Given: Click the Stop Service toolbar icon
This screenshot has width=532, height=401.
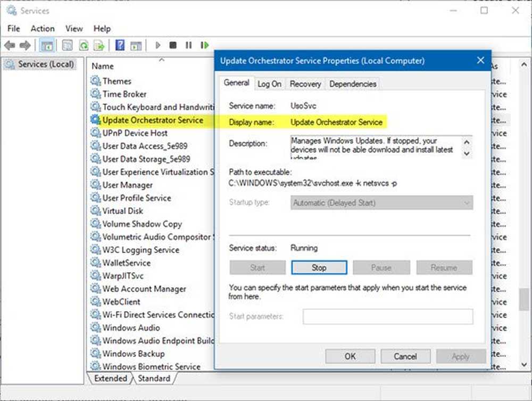Looking at the screenshot, I should (x=173, y=45).
